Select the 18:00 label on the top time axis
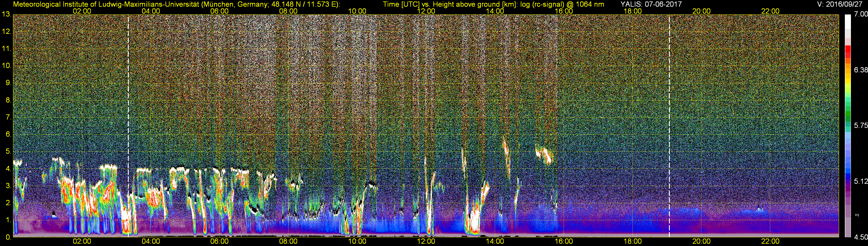Image resolution: width=868 pixels, height=246 pixels. 632,11
